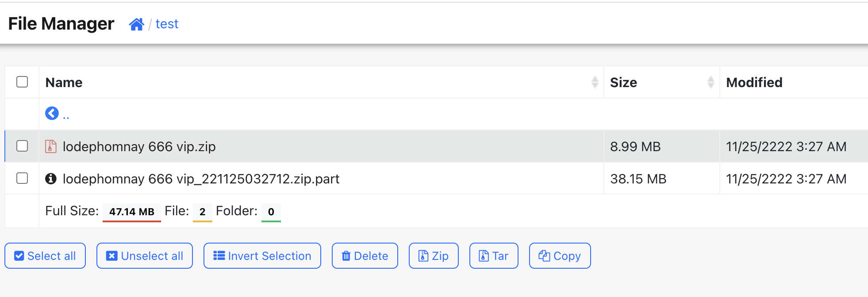
Task: Click the duplicate-pages icon inside the Copy button
Action: (545, 255)
